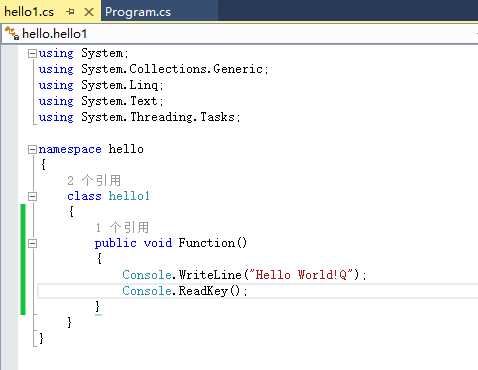Click on 'System.Threading.Tasks' text

(x=158, y=117)
